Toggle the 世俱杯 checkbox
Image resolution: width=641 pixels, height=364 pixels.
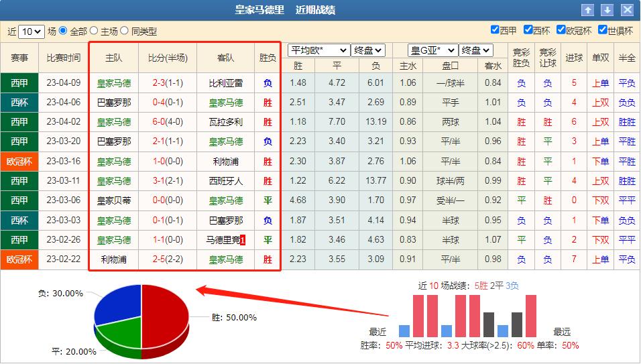click(603, 29)
